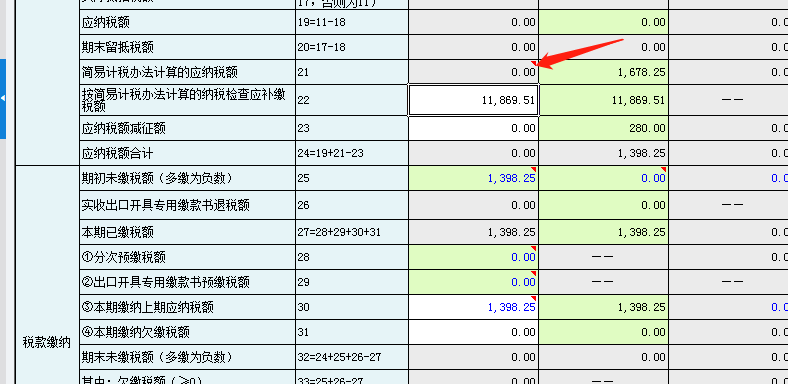
Task: Click the row number 30 cell
Action: coord(352,307)
